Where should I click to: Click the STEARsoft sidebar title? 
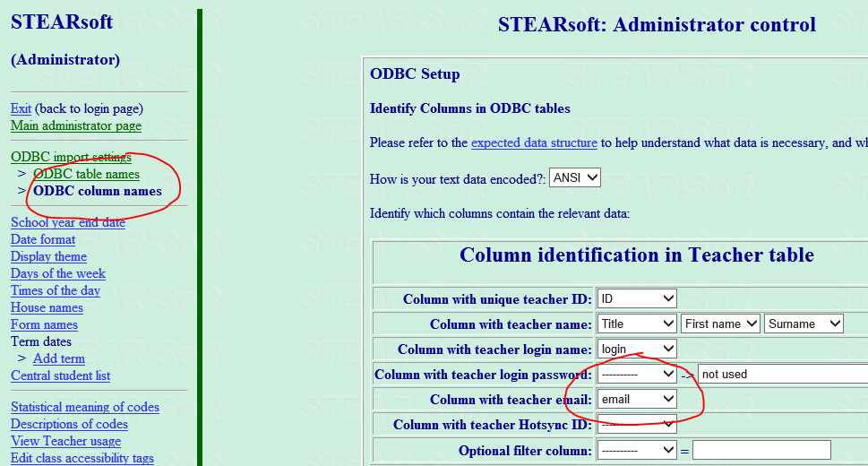tap(62, 22)
